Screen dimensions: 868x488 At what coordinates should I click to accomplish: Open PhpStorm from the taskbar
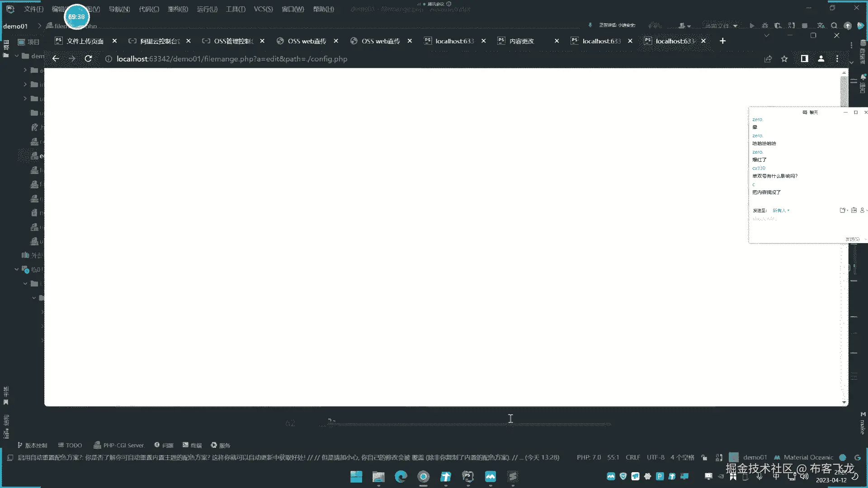pos(468,477)
